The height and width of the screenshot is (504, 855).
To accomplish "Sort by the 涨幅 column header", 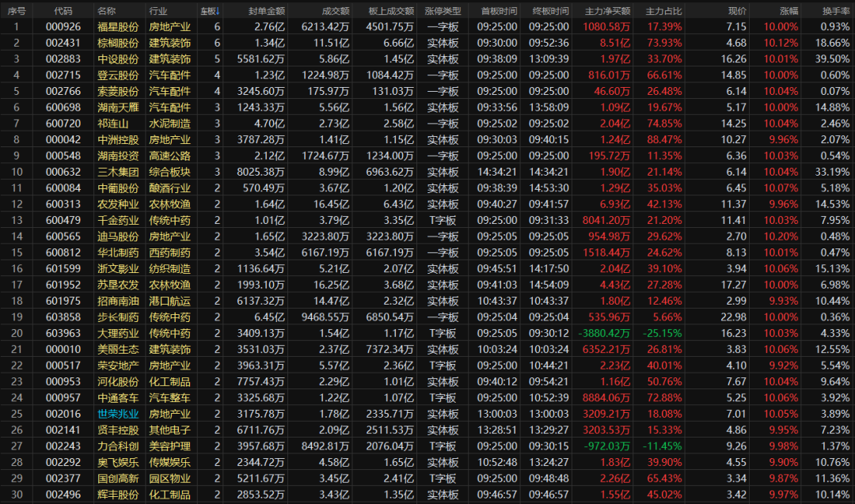I will [x=789, y=11].
